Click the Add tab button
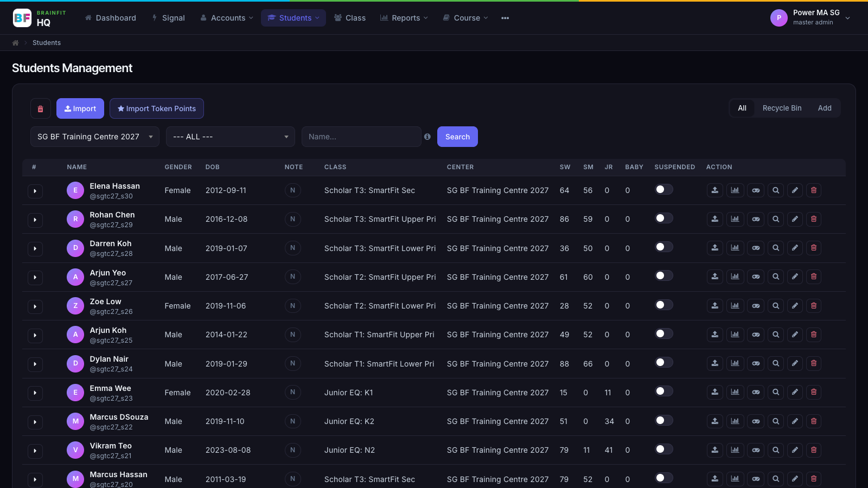This screenshot has height=488, width=868. (x=825, y=108)
